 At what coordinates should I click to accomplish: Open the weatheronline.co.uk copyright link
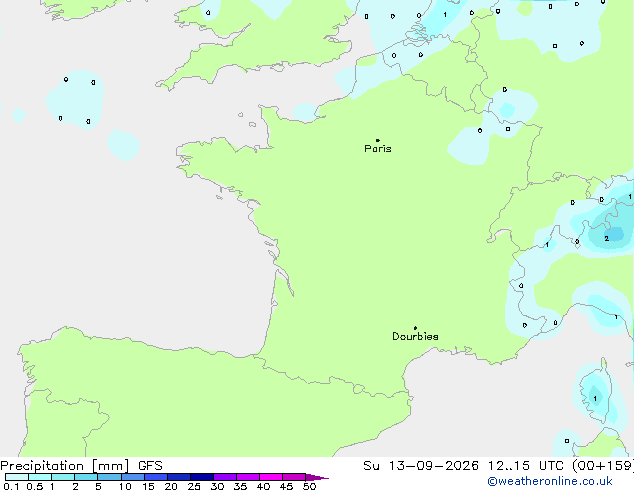click(x=550, y=481)
